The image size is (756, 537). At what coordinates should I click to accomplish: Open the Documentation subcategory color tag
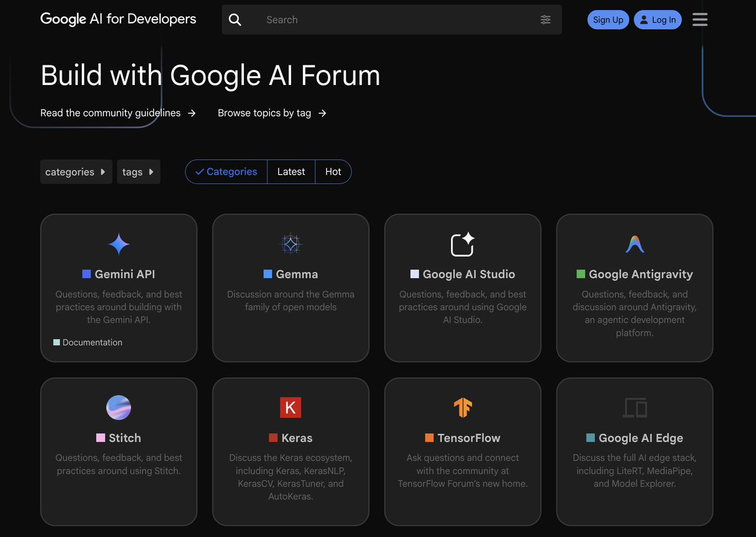click(57, 342)
